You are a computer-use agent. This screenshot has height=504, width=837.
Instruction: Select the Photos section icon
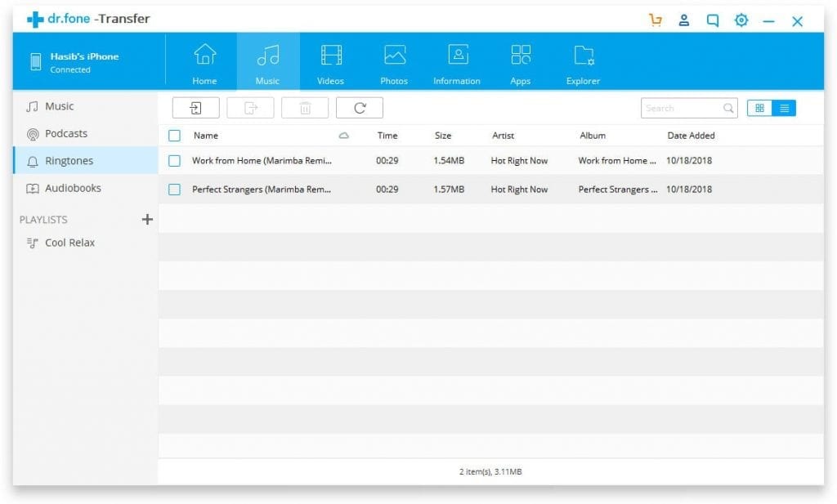393,61
